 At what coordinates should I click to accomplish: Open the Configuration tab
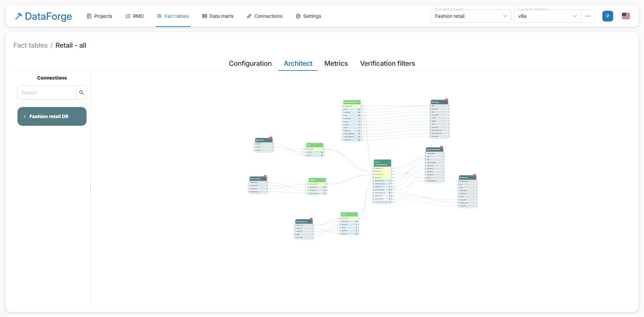pyautogui.click(x=250, y=63)
